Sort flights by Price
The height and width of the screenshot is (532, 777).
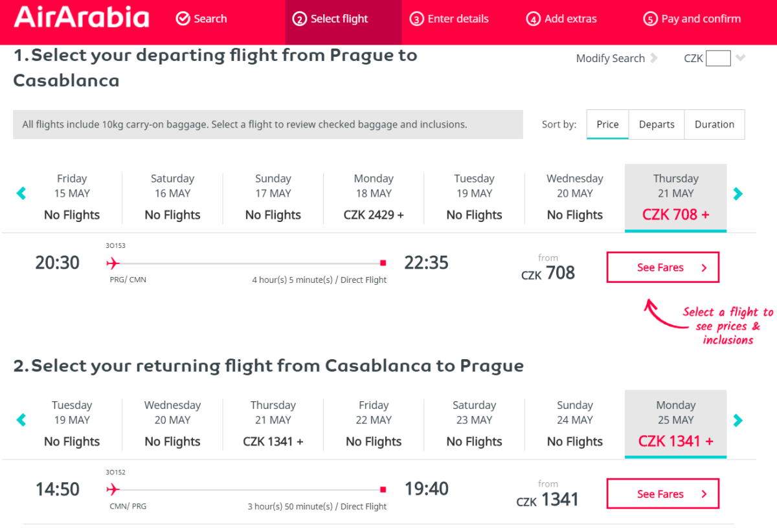[607, 124]
